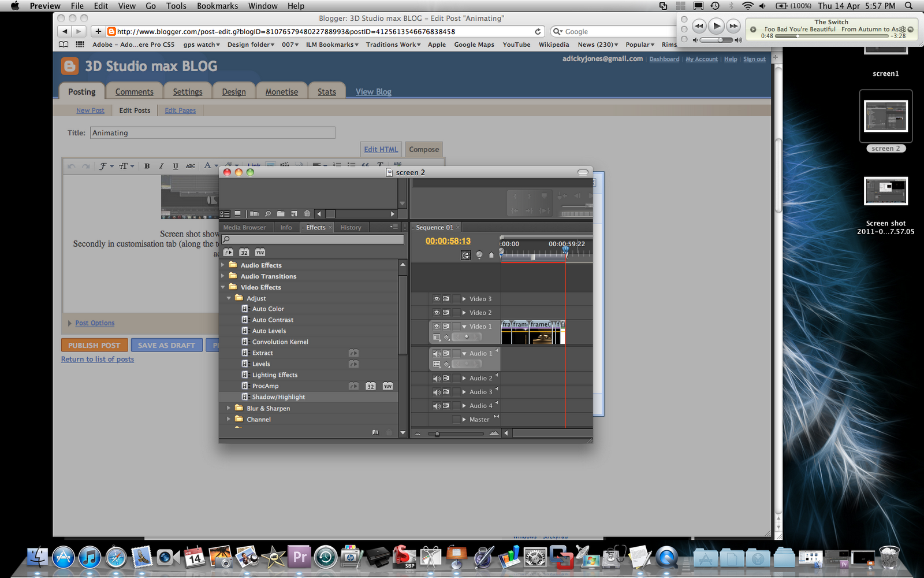Click the PUBLISH POST button
This screenshot has width=924, height=578.
pos(94,345)
